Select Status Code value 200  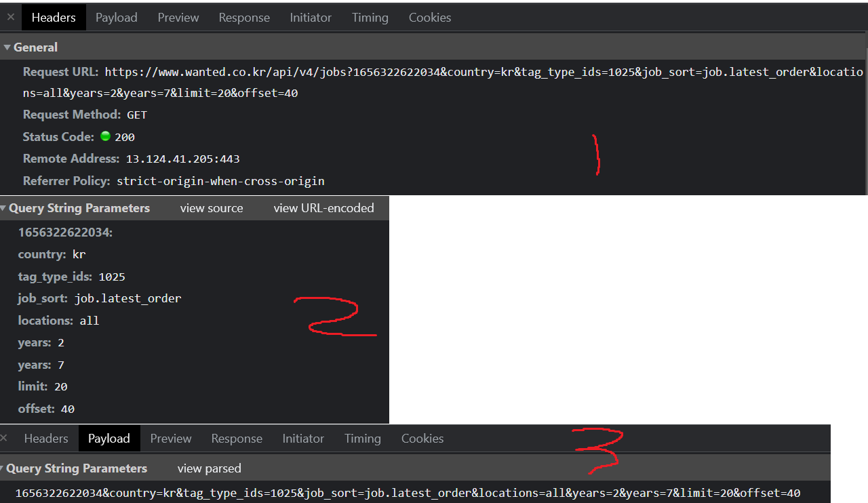point(125,137)
